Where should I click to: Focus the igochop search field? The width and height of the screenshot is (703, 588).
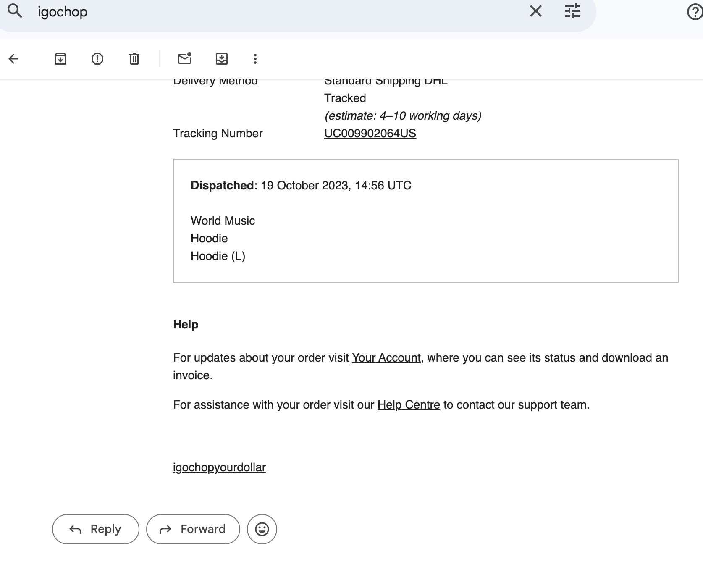click(x=277, y=12)
